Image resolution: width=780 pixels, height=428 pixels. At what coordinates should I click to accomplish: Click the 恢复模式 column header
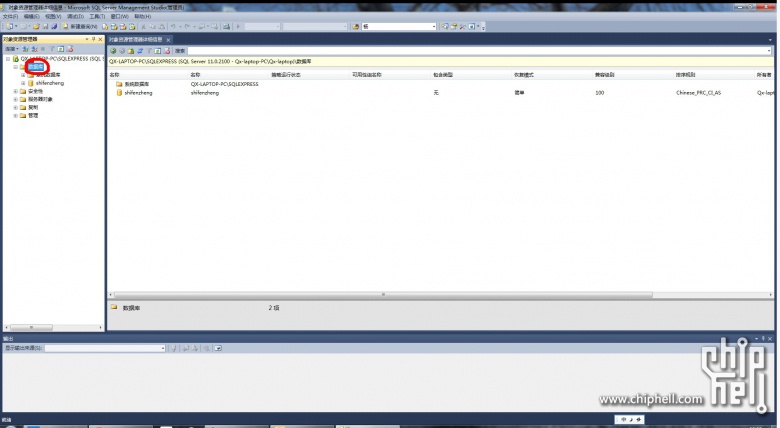pyautogui.click(x=524, y=75)
